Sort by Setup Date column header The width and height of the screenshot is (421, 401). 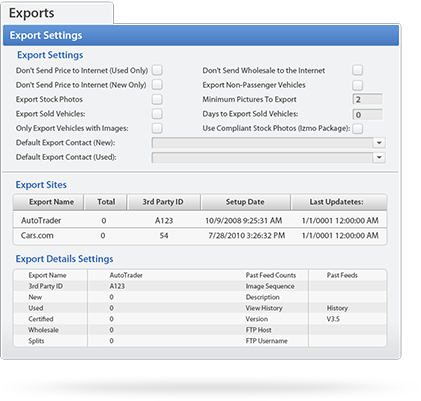(245, 202)
